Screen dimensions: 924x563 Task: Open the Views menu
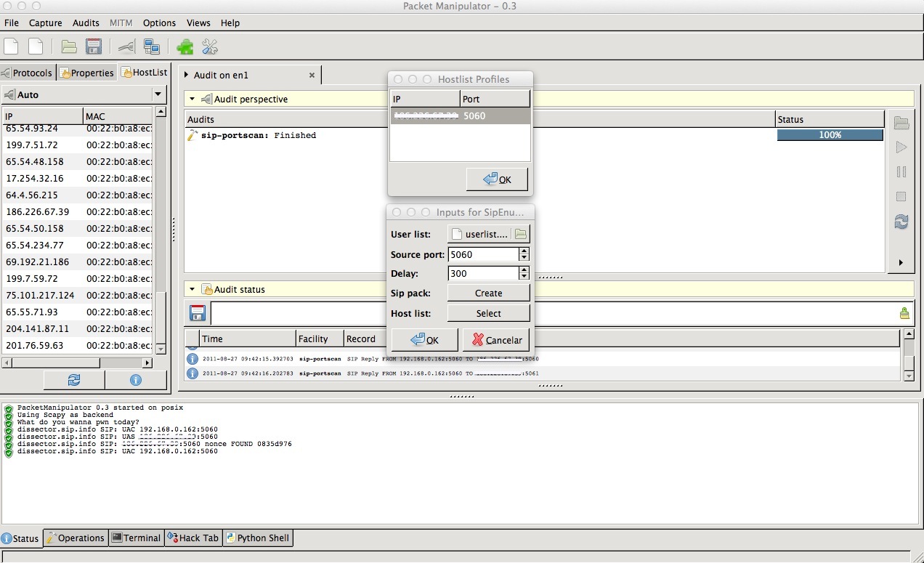[198, 23]
